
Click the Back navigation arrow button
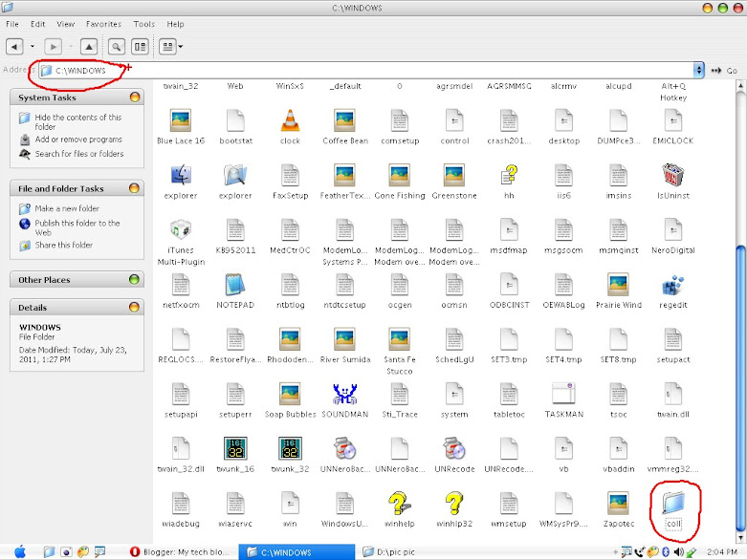coord(14,47)
